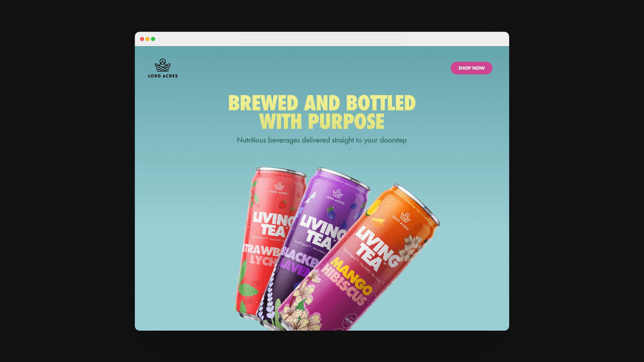Click the LORD ACRES wordmark text

(x=163, y=76)
